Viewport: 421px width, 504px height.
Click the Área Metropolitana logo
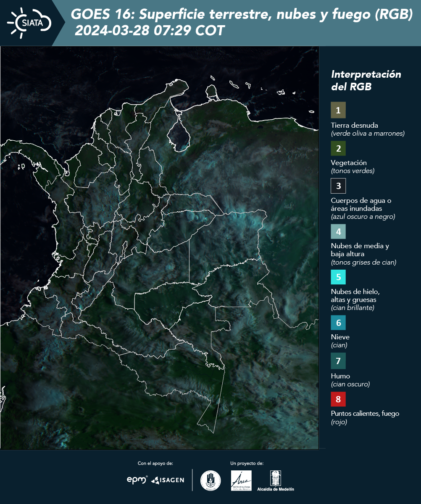point(242,480)
